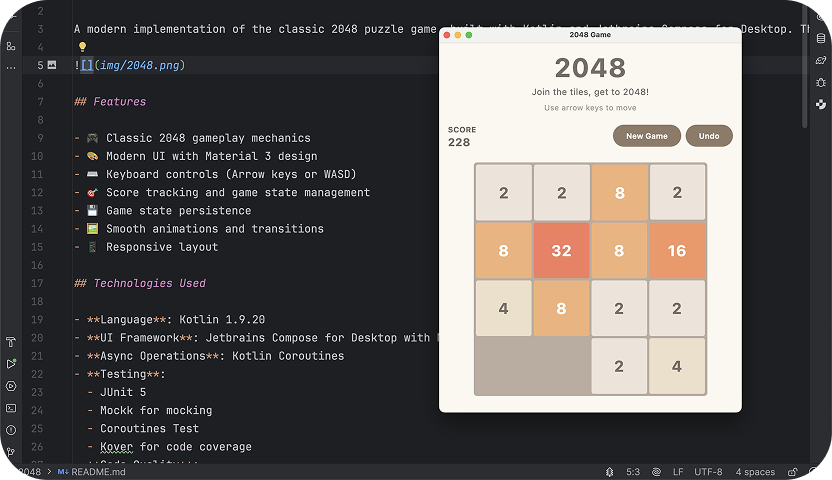Click the red 32 tile on the board
832x480 pixels.
coord(561,251)
